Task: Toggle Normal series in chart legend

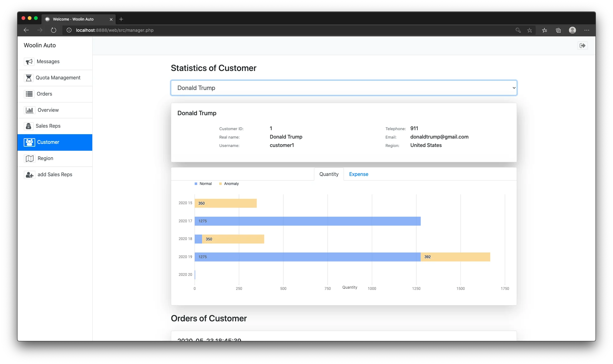Action: tap(203, 184)
